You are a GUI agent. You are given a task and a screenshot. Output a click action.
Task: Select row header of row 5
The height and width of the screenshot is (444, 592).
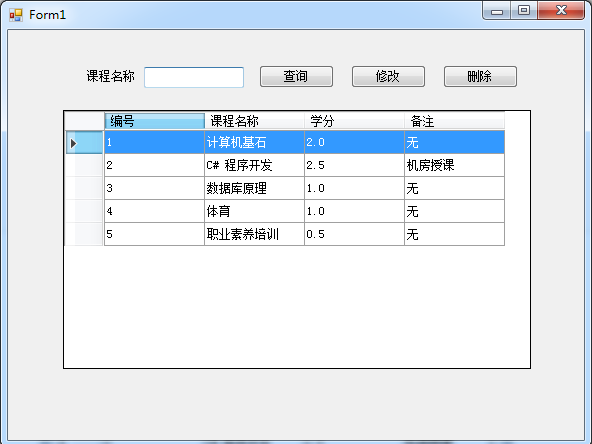tap(84, 234)
